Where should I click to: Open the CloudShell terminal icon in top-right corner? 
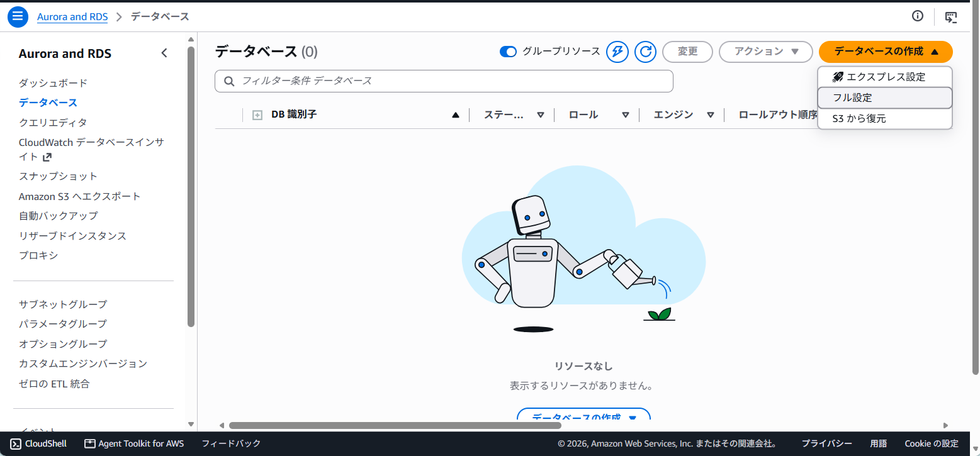[x=951, y=17]
